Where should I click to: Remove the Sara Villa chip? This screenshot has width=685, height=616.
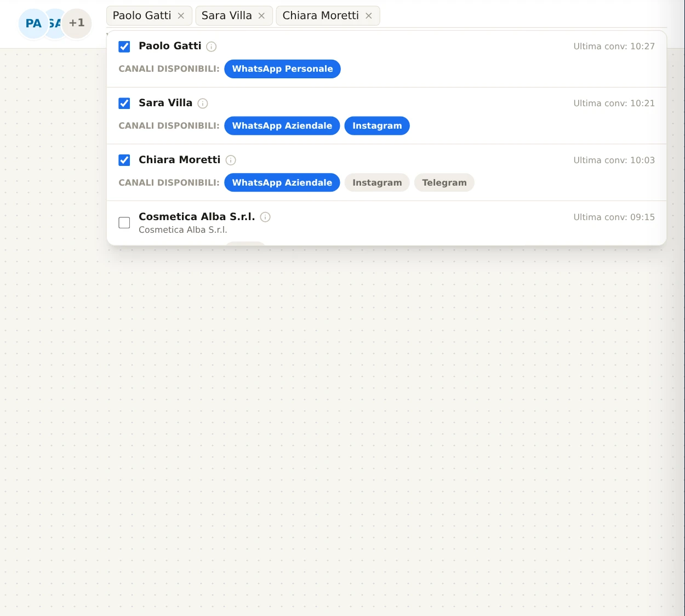(x=261, y=16)
